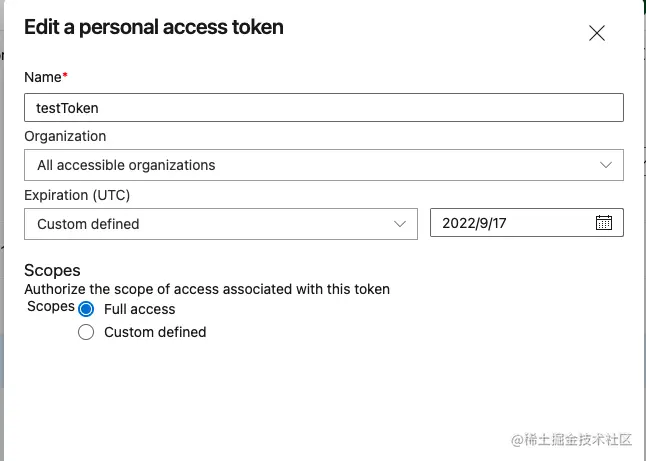This screenshot has height=461, width=646.
Task: Click the Organization dropdown chevron arrow
Action: tap(606, 165)
